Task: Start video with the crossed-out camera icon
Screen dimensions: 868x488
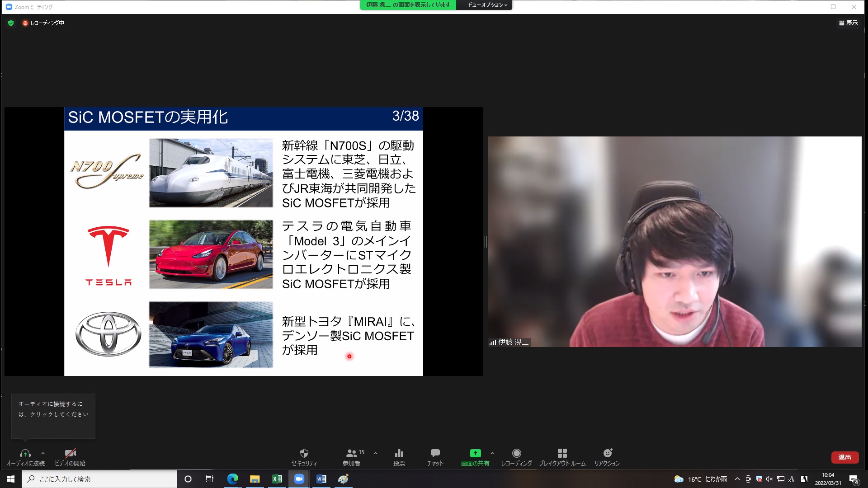Action: pyautogui.click(x=70, y=453)
